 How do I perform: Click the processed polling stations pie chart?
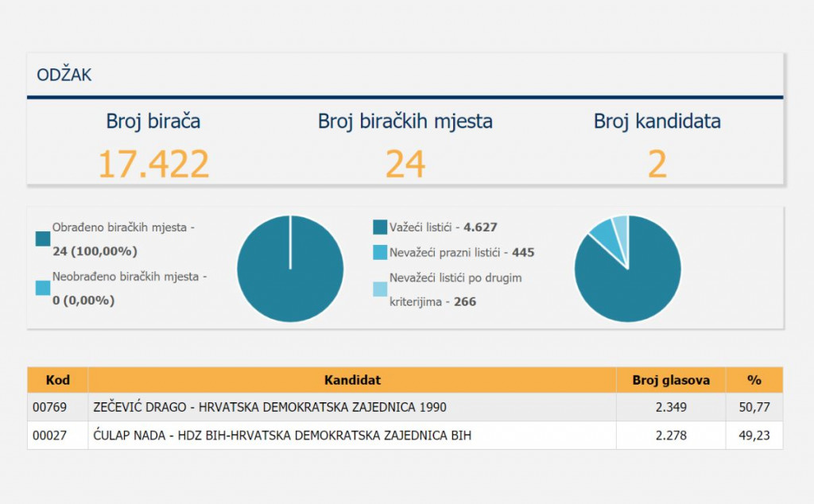pyautogui.click(x=290, y=269)
